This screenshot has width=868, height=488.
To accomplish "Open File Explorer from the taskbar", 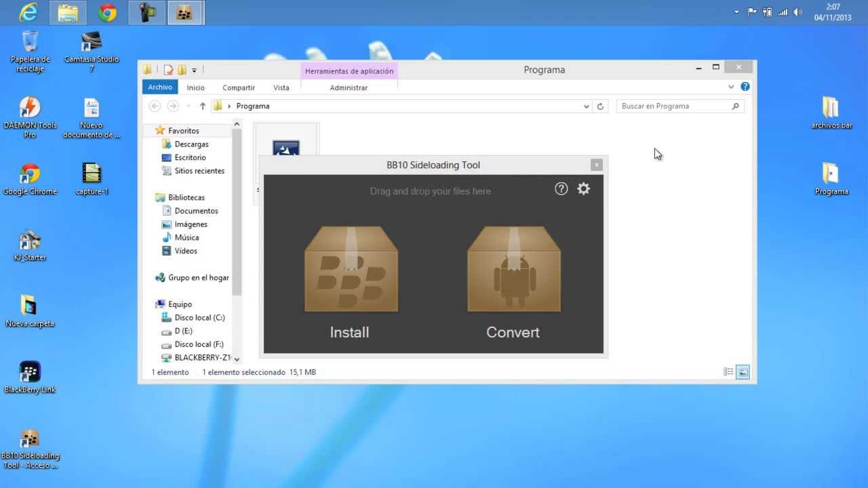I will (68, 12).
